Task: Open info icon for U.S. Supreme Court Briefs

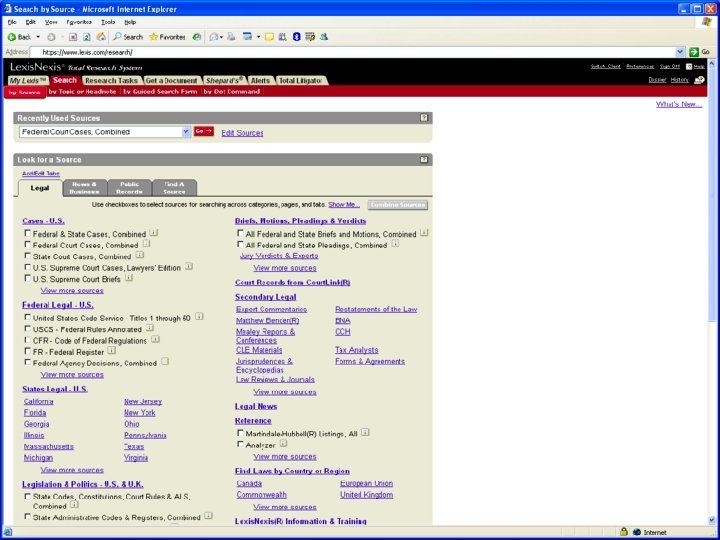Action: point(129,278)
